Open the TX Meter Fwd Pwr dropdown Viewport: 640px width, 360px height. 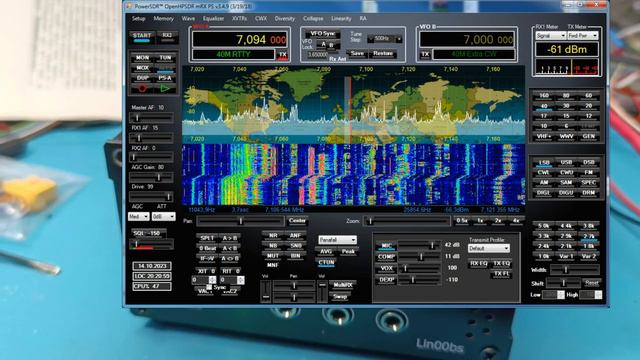[583, 36]
